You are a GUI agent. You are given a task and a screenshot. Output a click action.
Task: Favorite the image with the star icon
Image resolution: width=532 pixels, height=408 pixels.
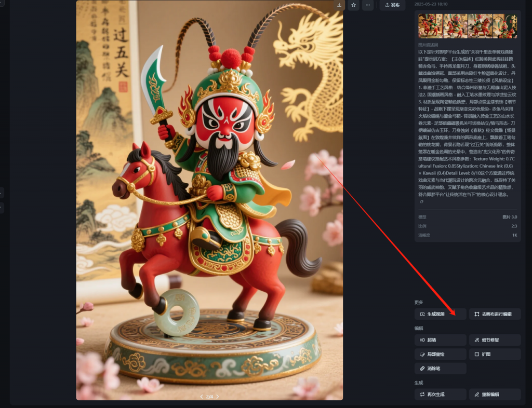pos(353,5)
